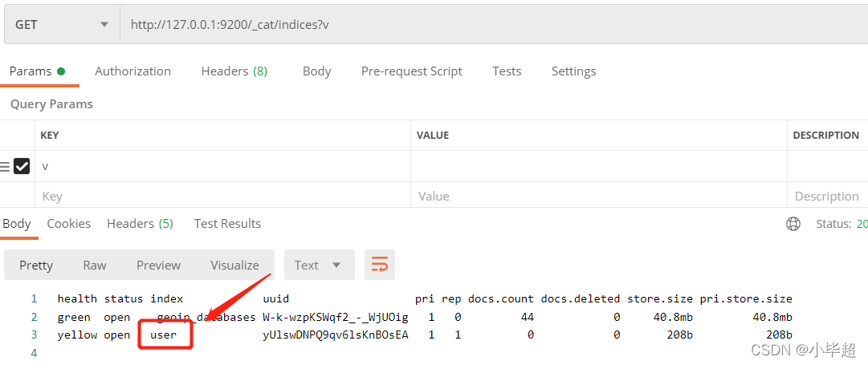
Task: Click the 'pri.store.size' column header
Action: 746,298
